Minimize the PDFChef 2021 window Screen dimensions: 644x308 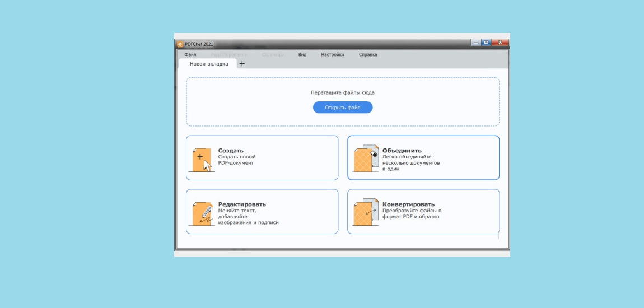476,43
